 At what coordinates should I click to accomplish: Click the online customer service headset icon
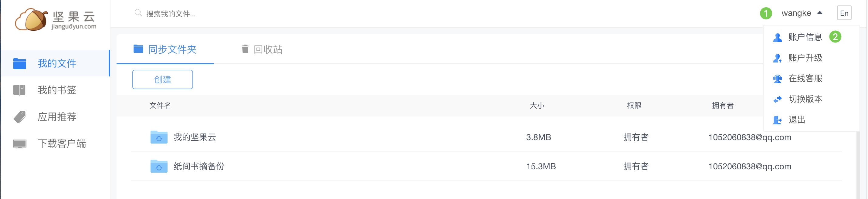[777, 79]
